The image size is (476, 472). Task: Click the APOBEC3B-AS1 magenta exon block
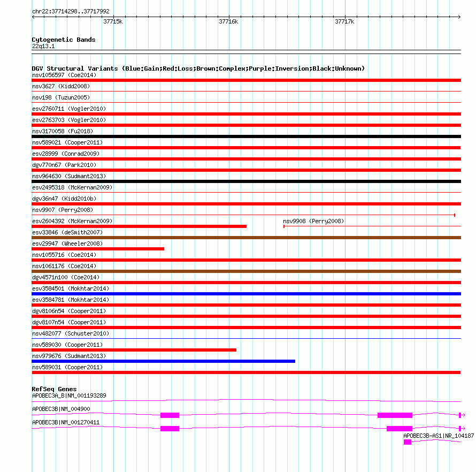pos(408,442)
